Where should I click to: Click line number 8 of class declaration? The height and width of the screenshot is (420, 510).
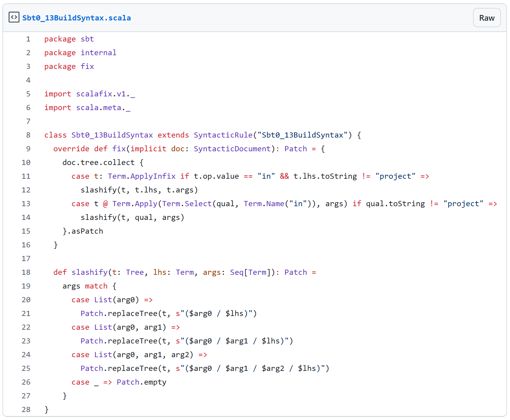click(x=28, y=135)
